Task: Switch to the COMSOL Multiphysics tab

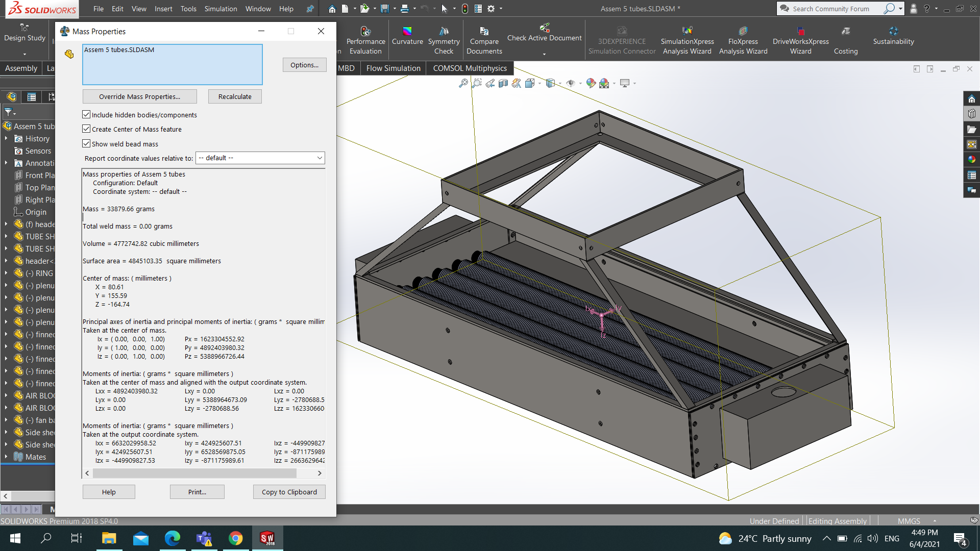Action: tap(470, 68)
